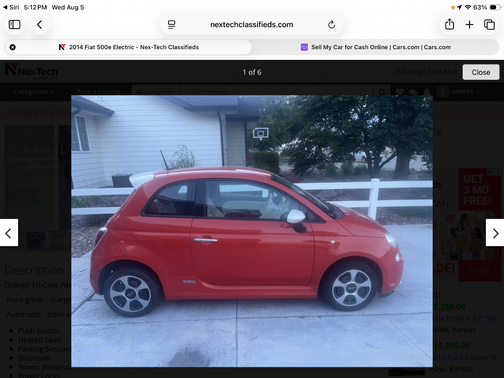Toggle the Safari sidebar icon
The width and height of the screenshot is (504, 378).
pos(14,25)
